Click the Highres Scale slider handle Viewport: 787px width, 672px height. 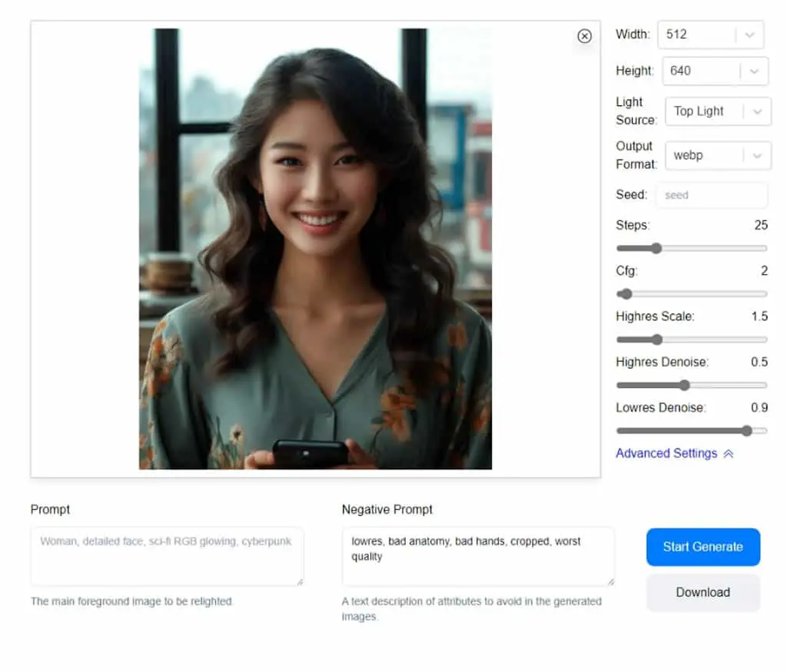click(657, 339)
